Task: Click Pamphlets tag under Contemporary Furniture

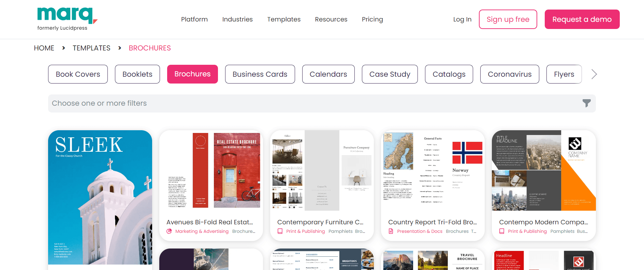Action: [x=340, y=231]
